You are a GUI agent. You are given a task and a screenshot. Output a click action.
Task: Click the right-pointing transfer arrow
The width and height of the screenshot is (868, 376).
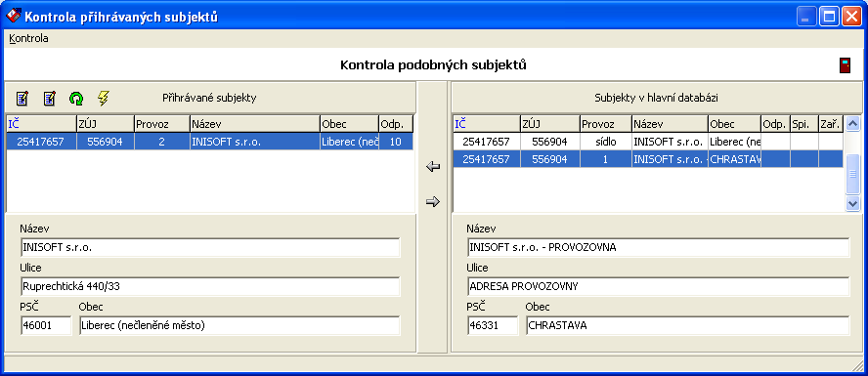(x=433, y=202)
